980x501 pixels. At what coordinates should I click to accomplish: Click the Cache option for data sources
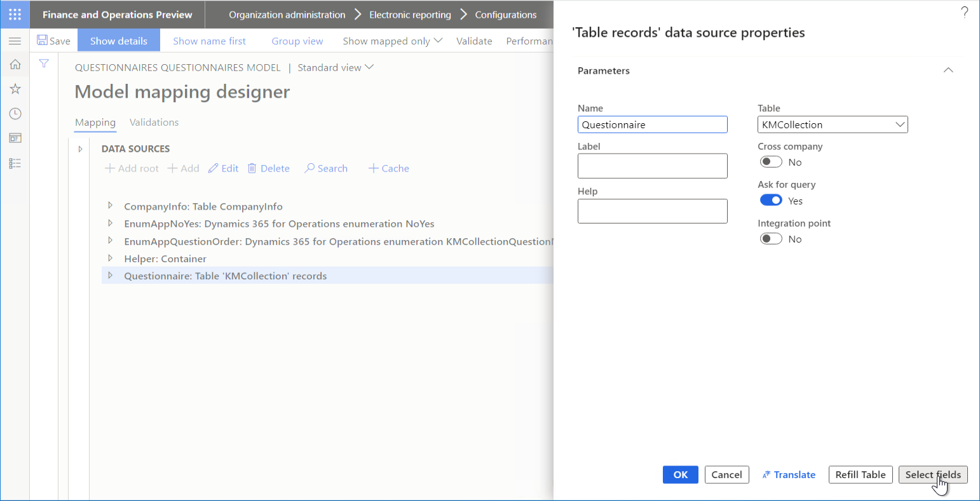(388, 168)
